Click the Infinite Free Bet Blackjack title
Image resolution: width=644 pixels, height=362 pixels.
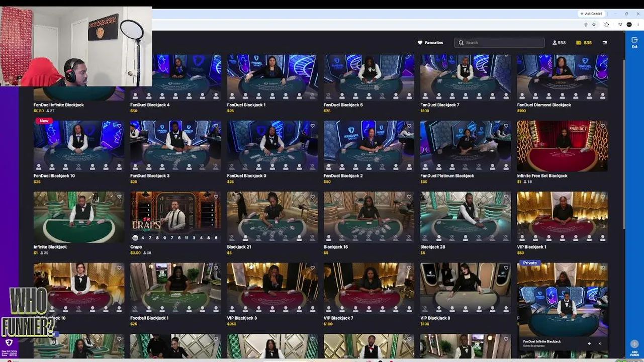(542, 176)
